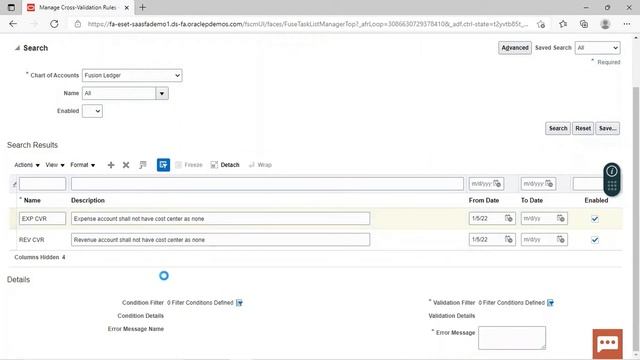Click the Expense account description field

click(x=220, y=219)
